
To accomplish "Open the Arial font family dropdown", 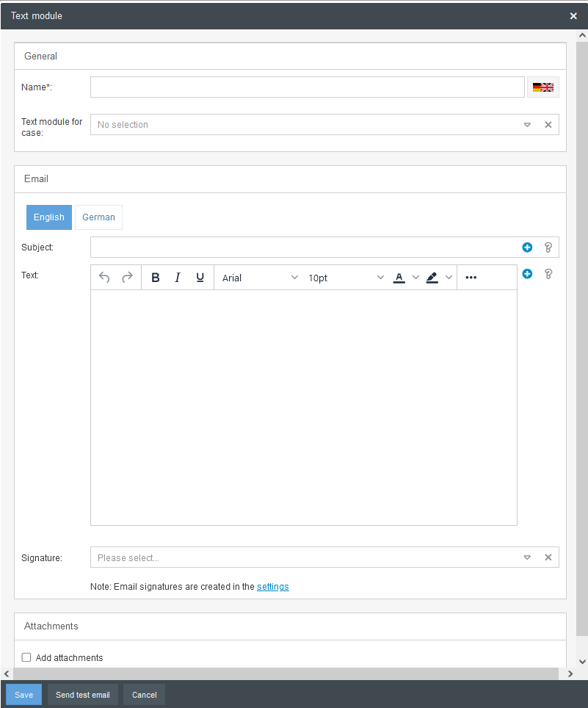I will click(260, 278).
